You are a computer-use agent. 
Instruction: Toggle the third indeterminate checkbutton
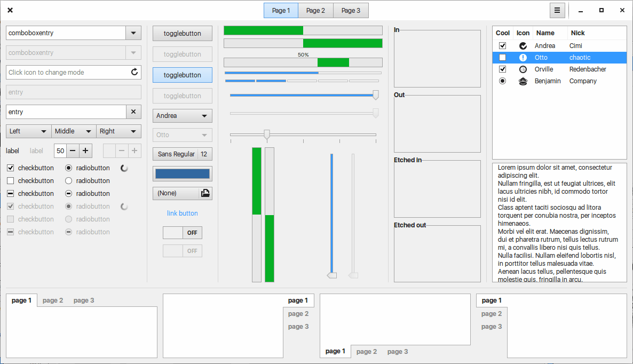(x=11, y=193)
